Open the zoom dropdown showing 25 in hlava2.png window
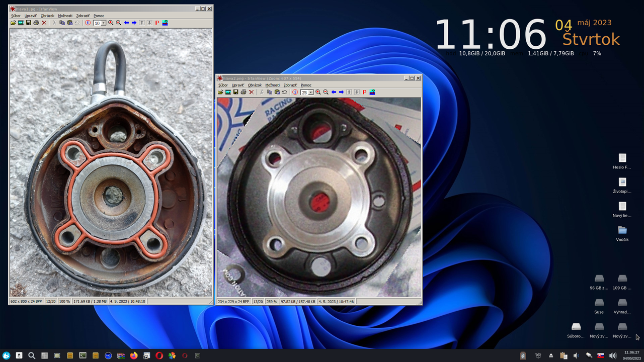The height and width of the screenshot is (362, 644). pyautogui.click(x=311, y=93)
